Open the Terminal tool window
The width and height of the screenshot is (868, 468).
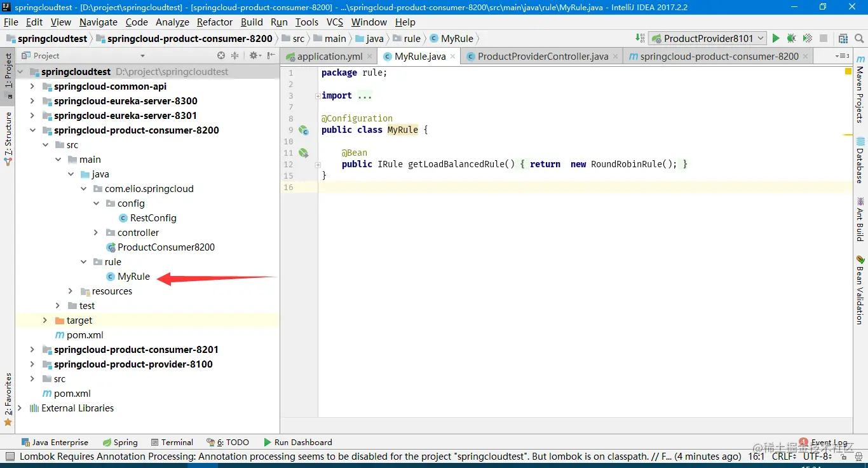click(172, 442)
